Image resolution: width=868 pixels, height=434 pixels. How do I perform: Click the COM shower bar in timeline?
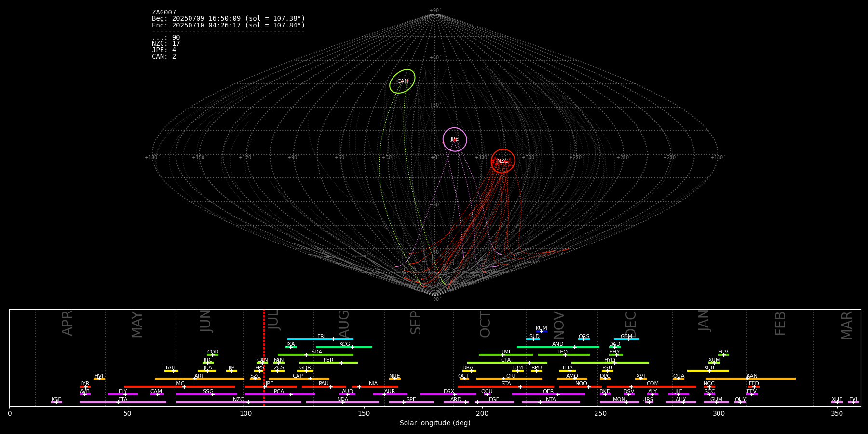point(651,387)
